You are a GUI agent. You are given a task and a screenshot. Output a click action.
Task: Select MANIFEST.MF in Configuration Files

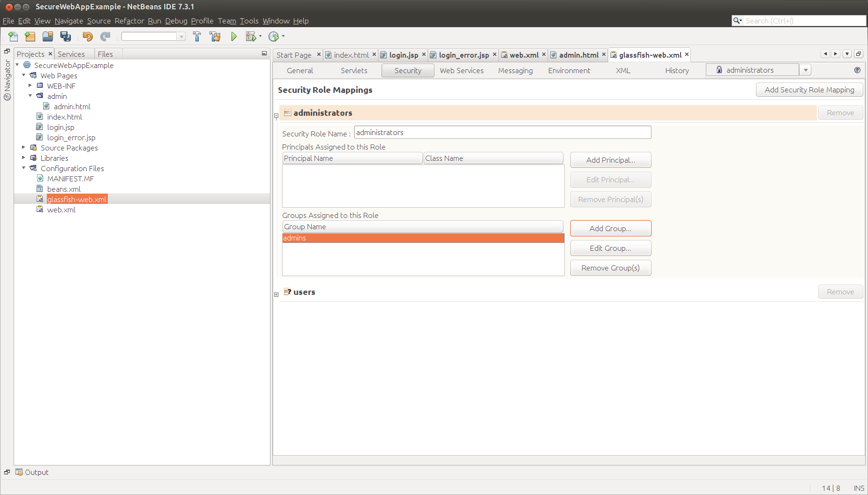click(70, 179)
